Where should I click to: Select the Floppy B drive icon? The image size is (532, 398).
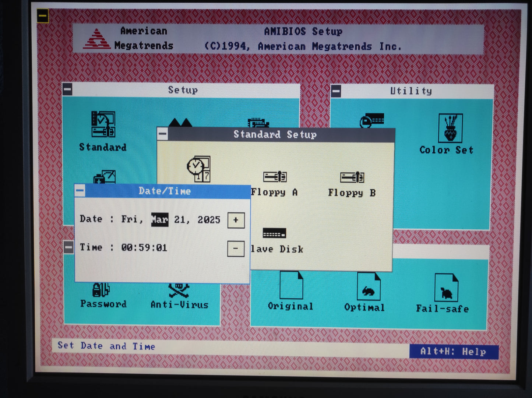352,177
